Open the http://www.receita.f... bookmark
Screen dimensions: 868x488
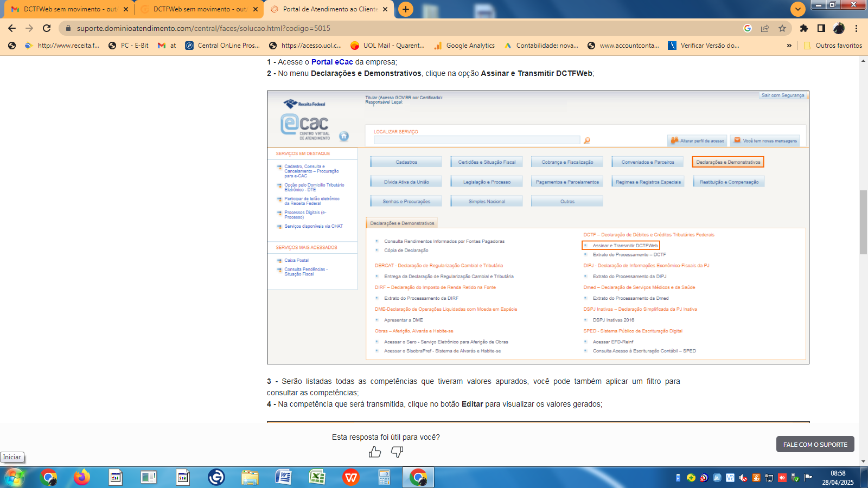click(x=62, y=46)
